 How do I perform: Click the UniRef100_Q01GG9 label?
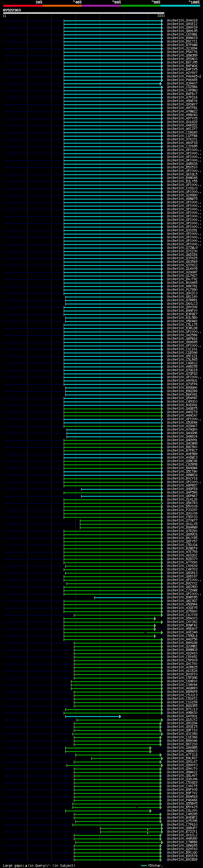(182, 122)
